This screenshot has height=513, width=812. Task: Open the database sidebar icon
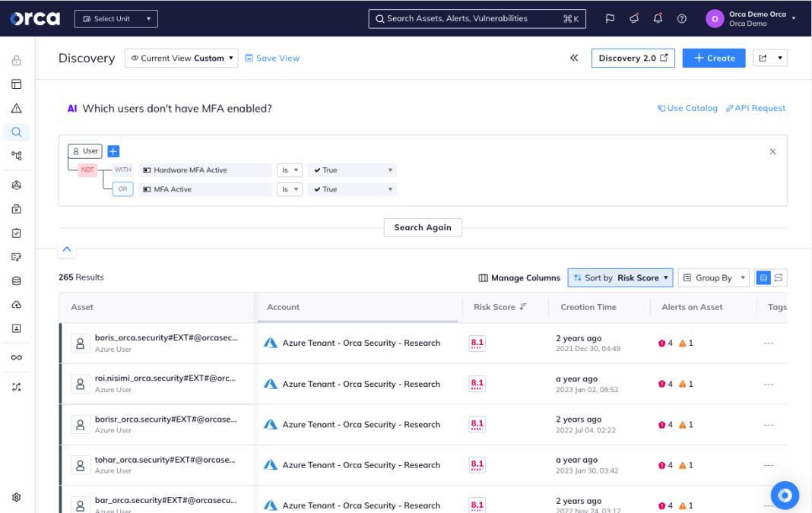(17, 281)
